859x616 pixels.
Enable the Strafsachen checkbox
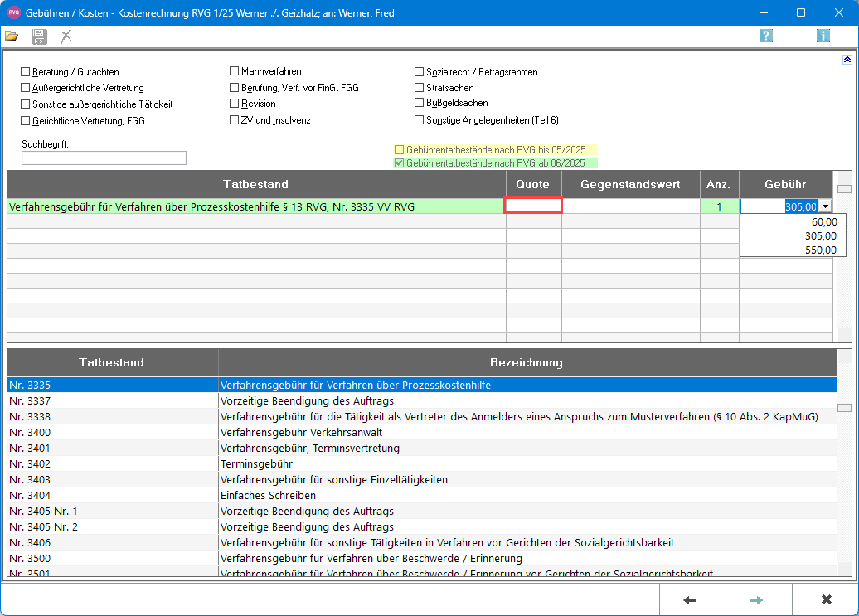419,88
